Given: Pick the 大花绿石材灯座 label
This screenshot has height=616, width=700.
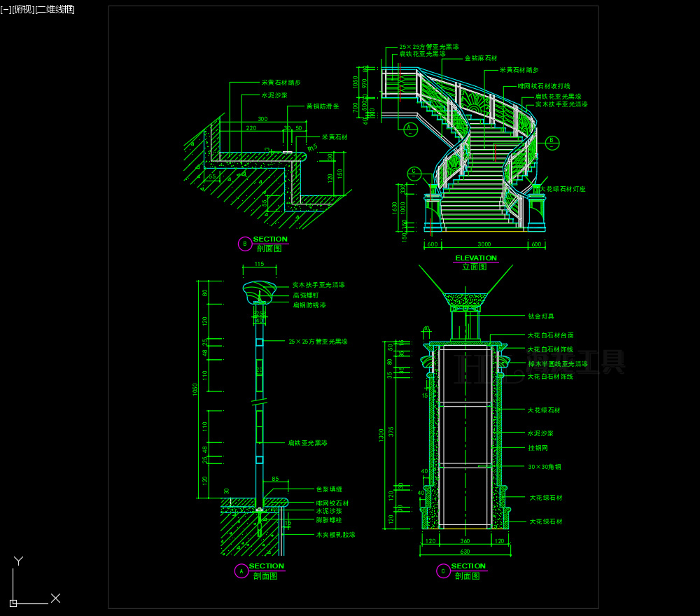Looking at the screenshot, I should pos(562,189).
